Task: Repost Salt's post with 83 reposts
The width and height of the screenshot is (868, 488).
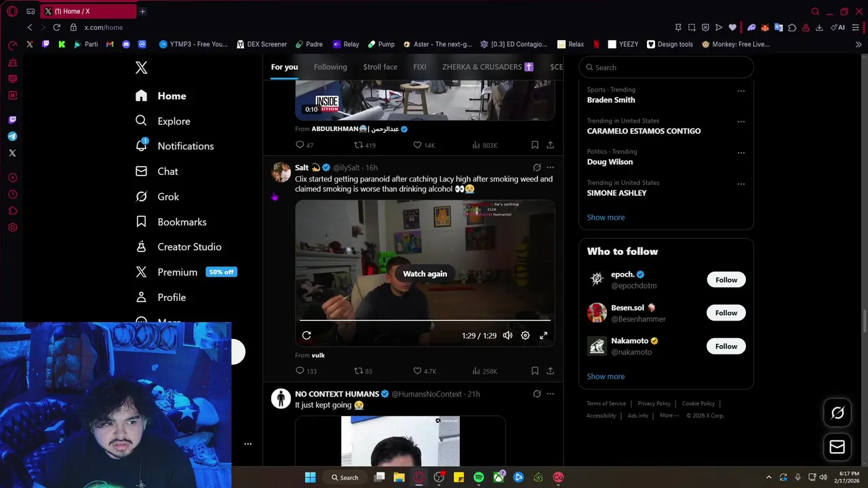Action: 363,371
